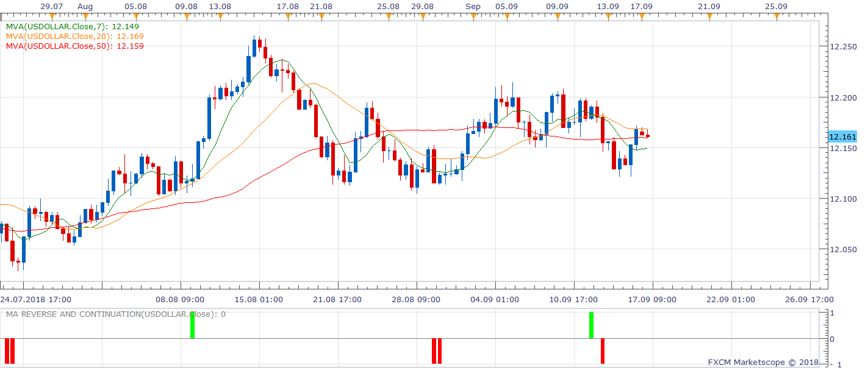This screenshot has width=868, height=368.
Task: Click the 12.100 price axis label
Action: pyautogui.click(x=843, y=199)
